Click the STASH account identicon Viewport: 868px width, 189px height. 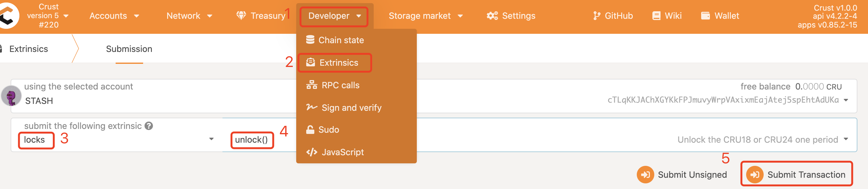(x=11, y=96)
